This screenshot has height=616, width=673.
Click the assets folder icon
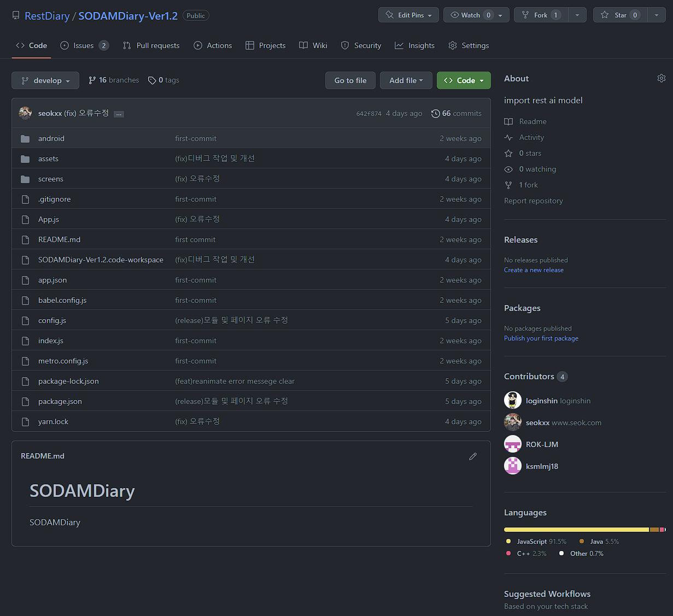point(25,159)
